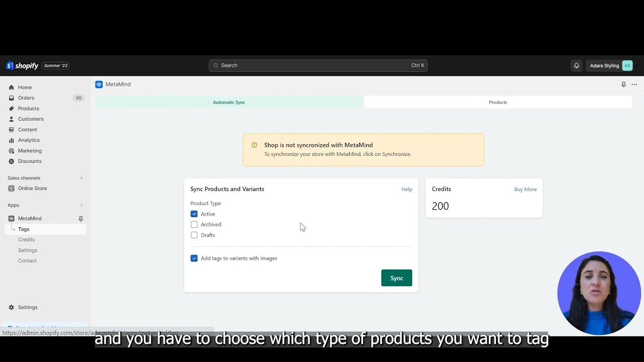Open Tags under MetaMind
The image size is (644, 362).
pyautogui.click(x=45, y=229)
